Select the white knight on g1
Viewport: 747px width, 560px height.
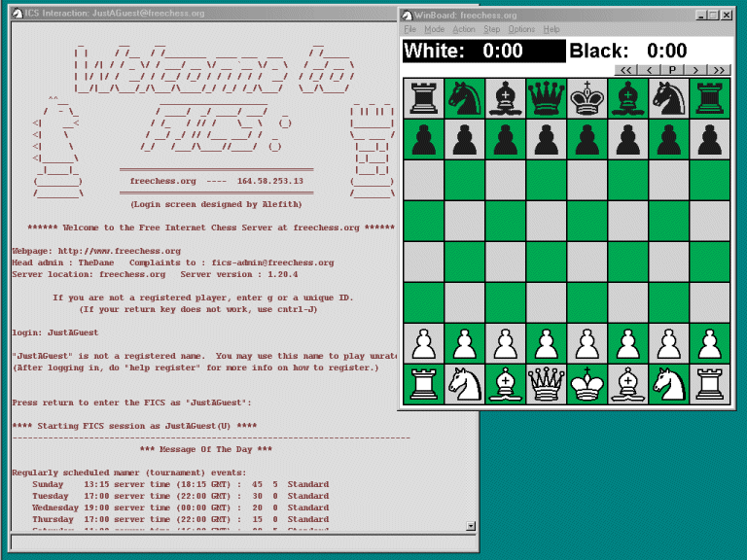coord(669,384)
